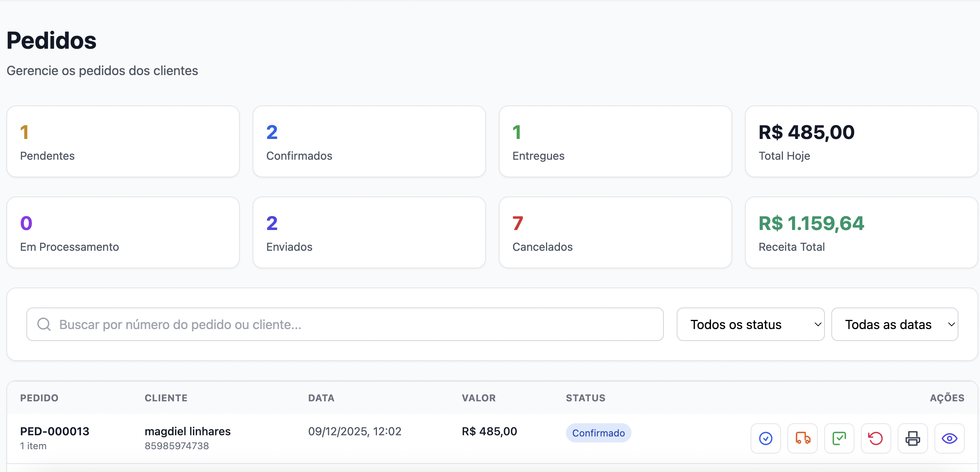Open the 'Todos os status' dropdown

(x=750, y=324)
